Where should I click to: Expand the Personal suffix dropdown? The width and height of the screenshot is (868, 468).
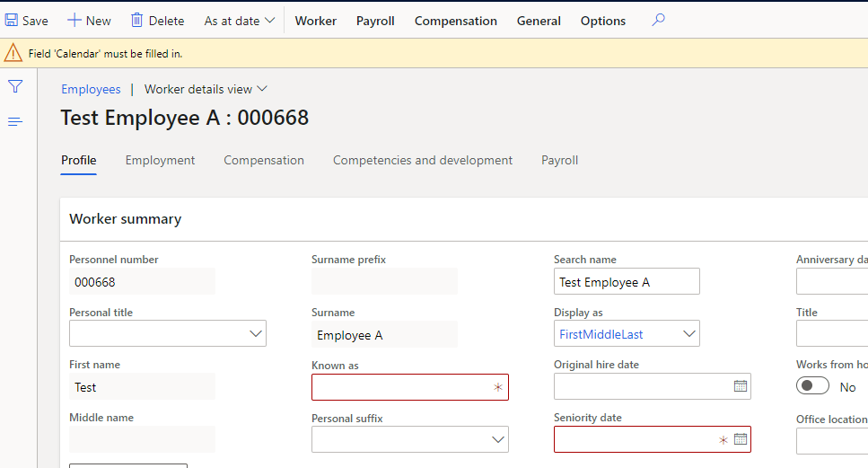[497, 439]
